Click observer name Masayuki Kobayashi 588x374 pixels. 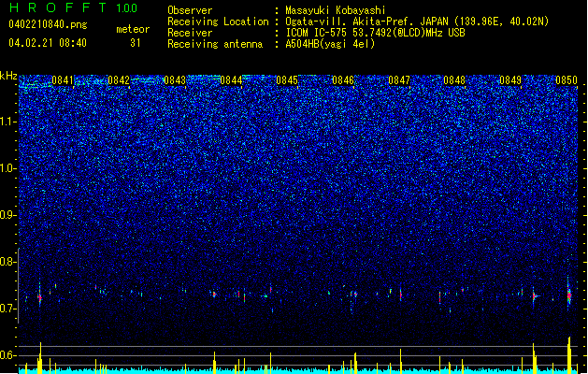(x=336, y=10)
